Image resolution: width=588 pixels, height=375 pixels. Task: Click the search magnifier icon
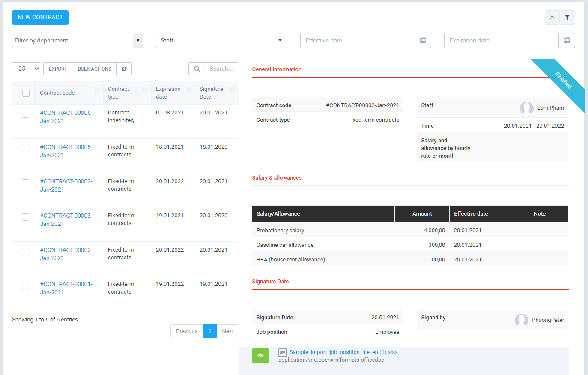click(197, 69)
